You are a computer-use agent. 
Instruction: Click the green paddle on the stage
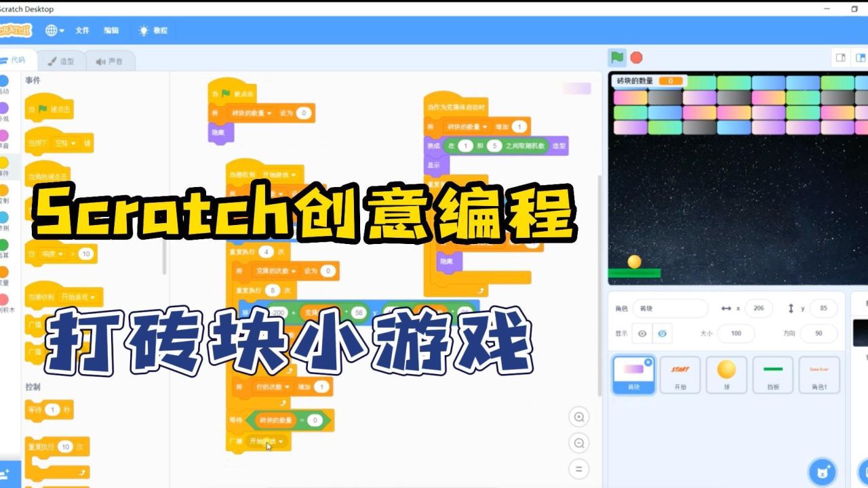(634, 273)
